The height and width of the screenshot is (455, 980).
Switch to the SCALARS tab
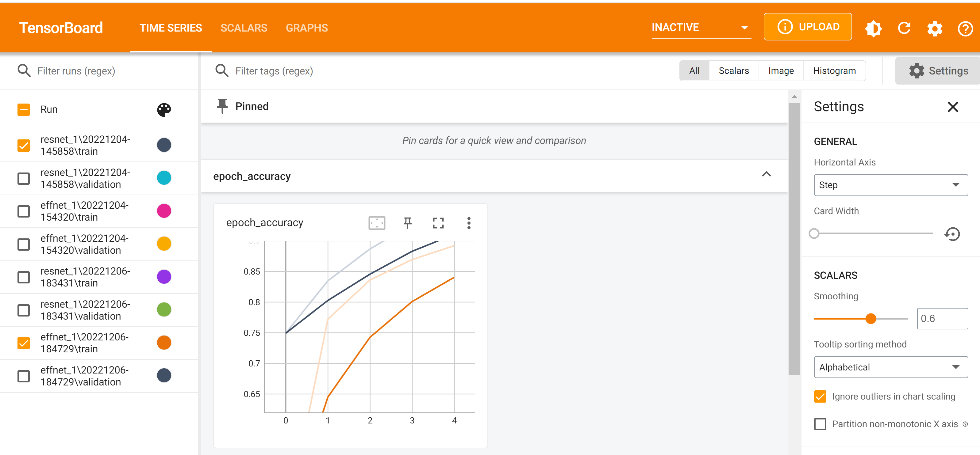[x=244, y=28]
